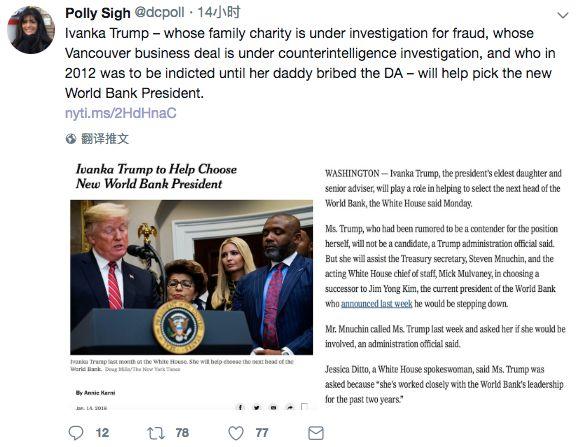Open the Polly Sigh display name
Viewport: 582px width, 447px height.
coord(98,13)
